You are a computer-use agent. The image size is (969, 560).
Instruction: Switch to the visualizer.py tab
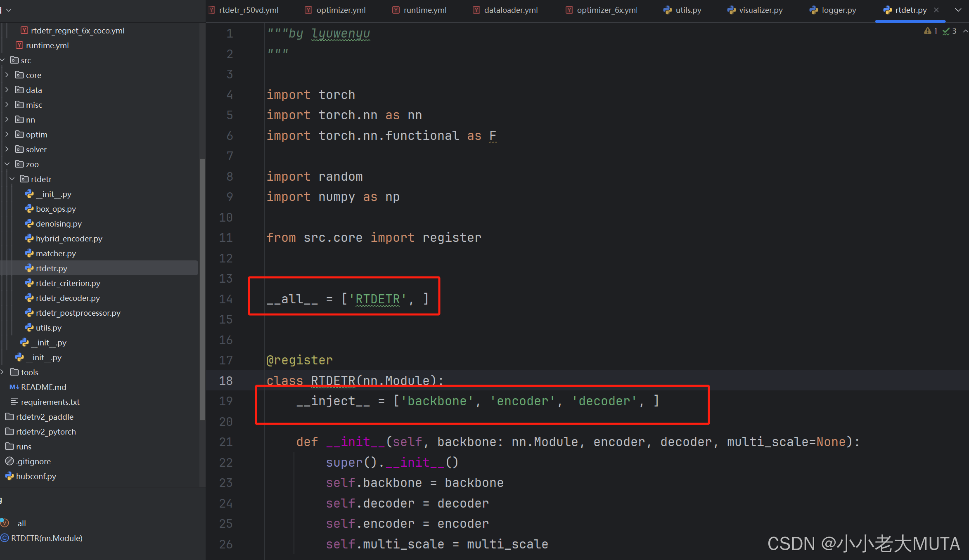[760, 10]
